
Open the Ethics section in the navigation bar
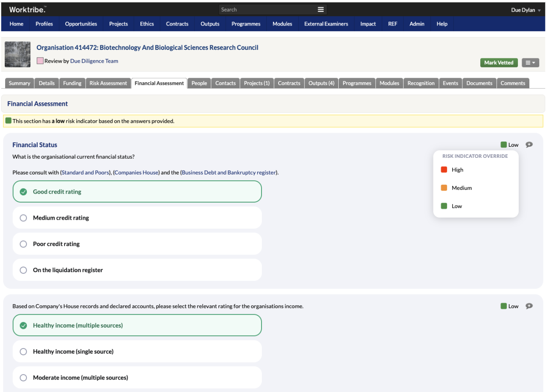click(146, 24)
